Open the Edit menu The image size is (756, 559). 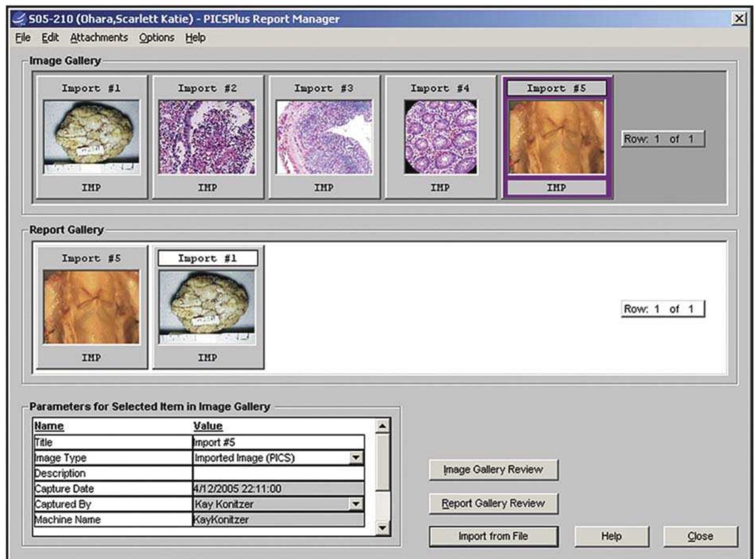pyautogui.click(x=50, y=38)
